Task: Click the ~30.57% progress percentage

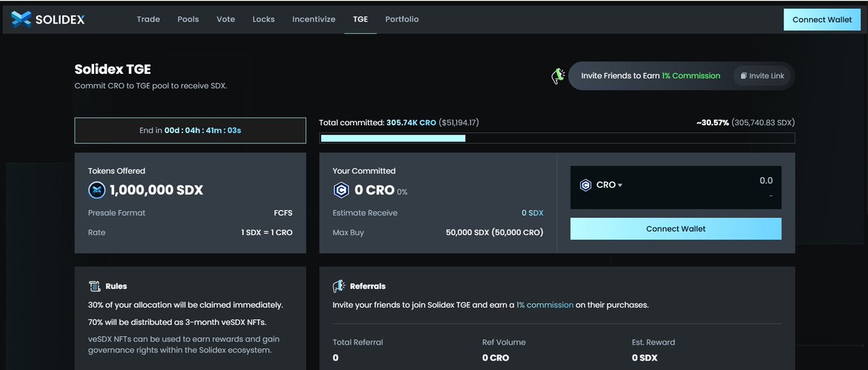Action: click(x=712, y=123)
